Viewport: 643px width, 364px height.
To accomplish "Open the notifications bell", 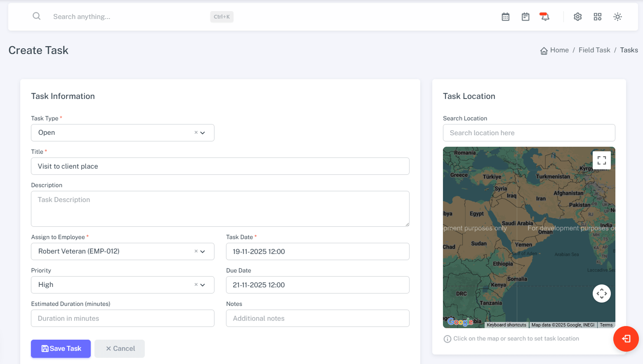I will pyautogui.click(x=545, y=17).
